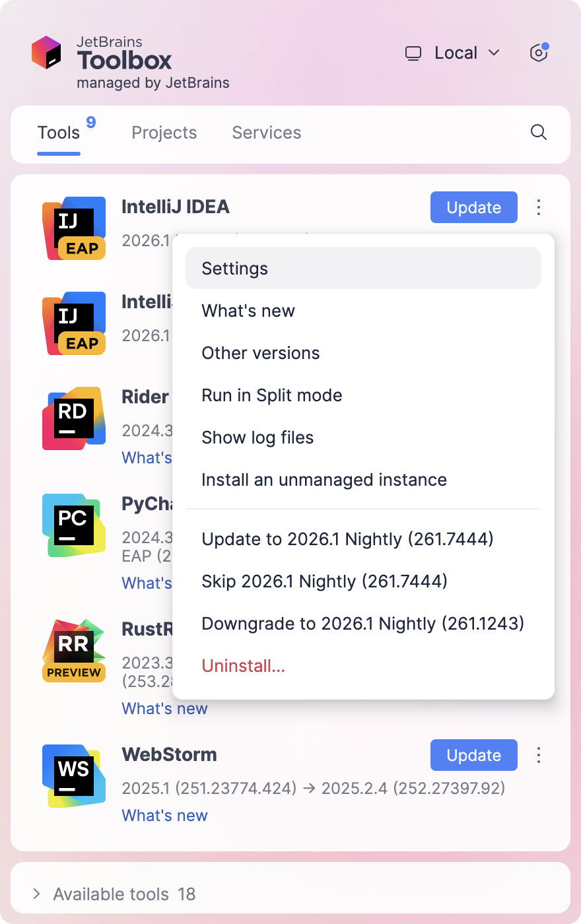This screenshot has width=581, height=924.
Task: Click the IntelliJ IDEA EAP application icon
Action: [x=74, y=228]
